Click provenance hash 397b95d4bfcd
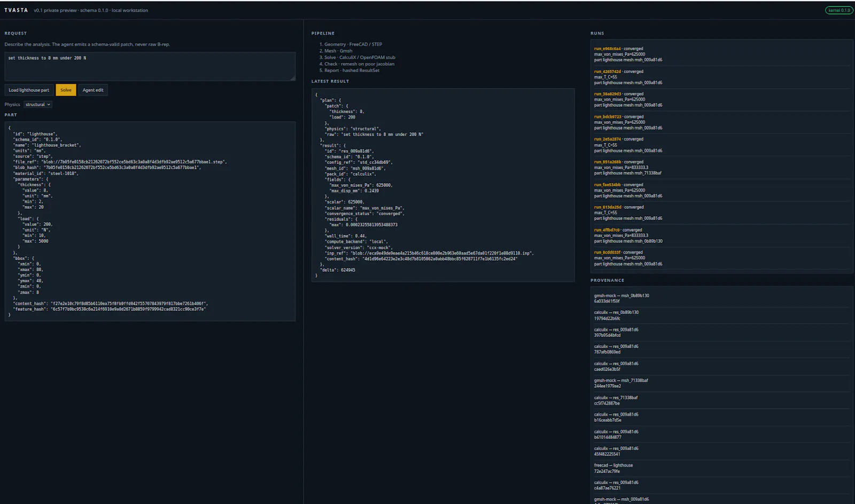Viewport: 855px width, 504px height. [x=608, y=335]
